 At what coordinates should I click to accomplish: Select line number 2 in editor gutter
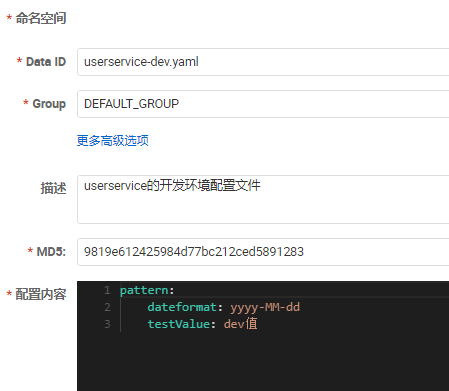coord(107,307)
